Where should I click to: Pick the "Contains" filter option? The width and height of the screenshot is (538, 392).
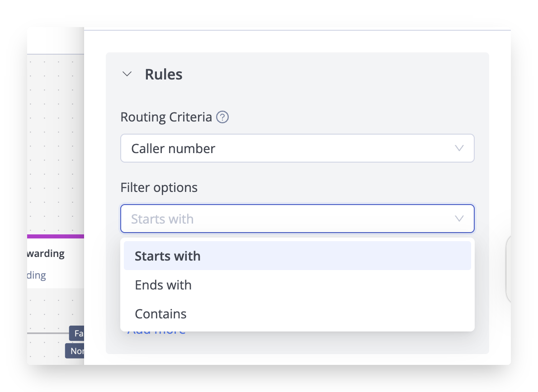pyautogui.click(x=160, y=314)
